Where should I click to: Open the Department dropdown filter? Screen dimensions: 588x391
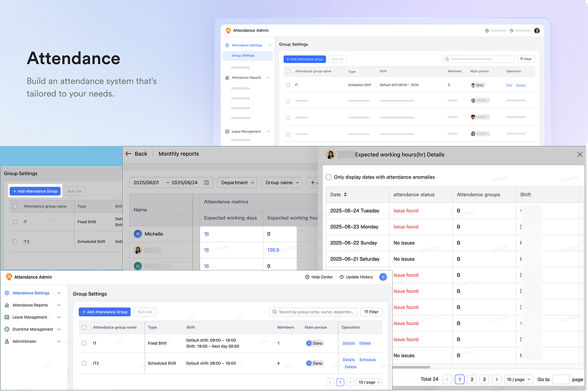tap(238, 182)
